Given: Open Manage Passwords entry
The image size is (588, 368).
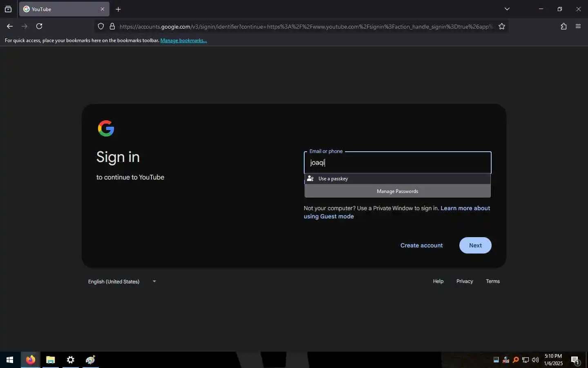Looking at the screenshot, I should (x=397, y=191).
